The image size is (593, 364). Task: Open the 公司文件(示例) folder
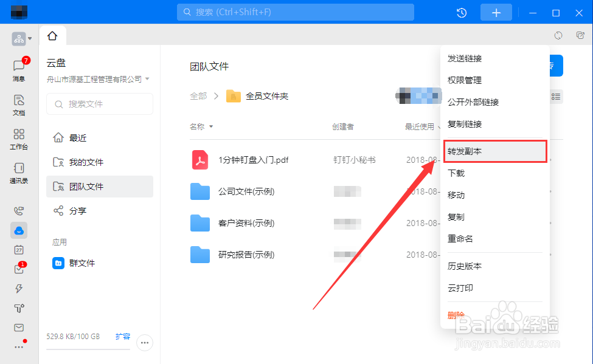click(x=246, y=191)
